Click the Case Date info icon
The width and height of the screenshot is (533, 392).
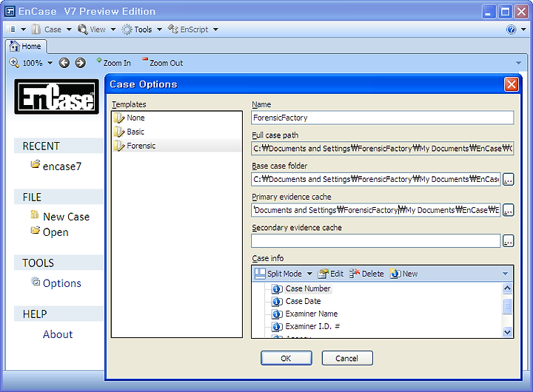[277, 302]
